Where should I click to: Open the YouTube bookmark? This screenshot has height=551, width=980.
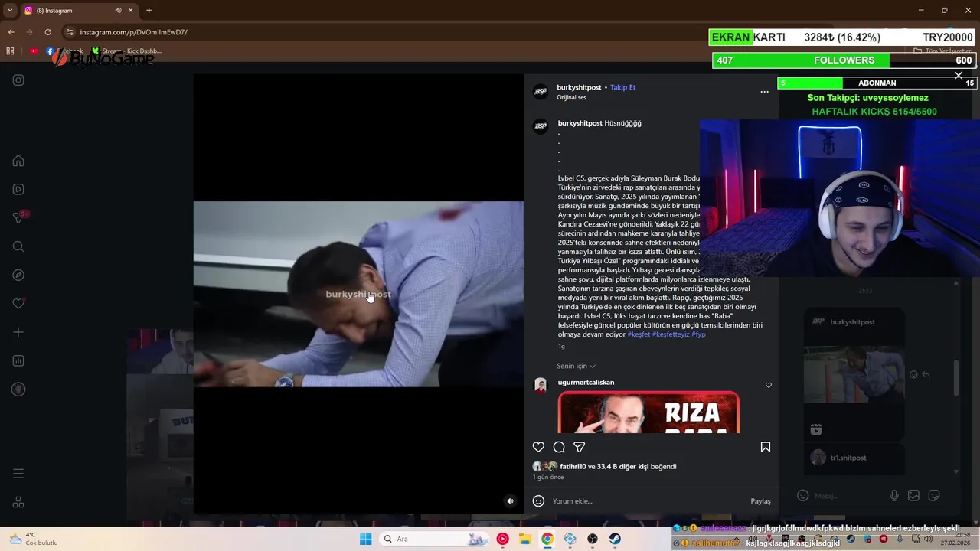pos(34,51)
